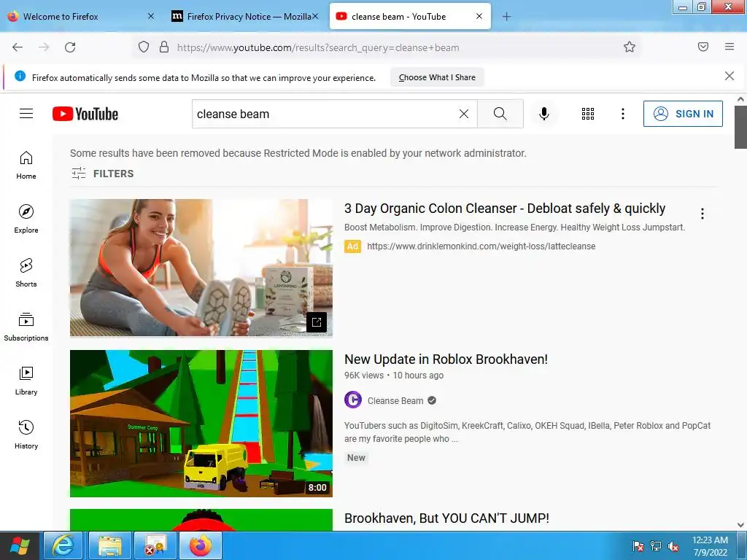
Task: Go to Home in the sidebar
Action: (x=26, y=166)
